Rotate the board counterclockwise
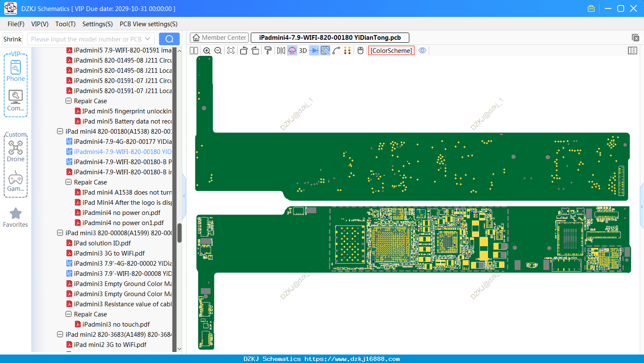 pyautogui.click(x=244, y=51)
